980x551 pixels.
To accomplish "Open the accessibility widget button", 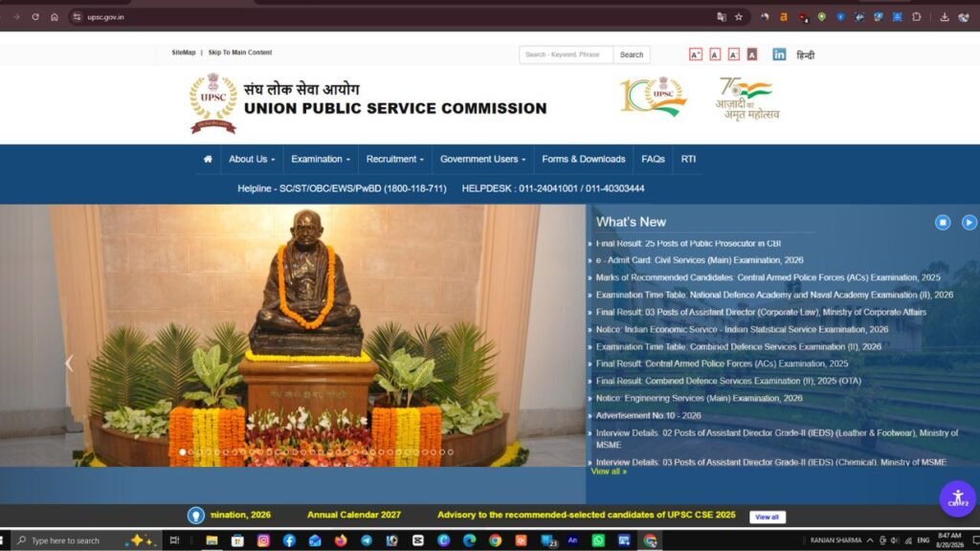I will 957,497.
